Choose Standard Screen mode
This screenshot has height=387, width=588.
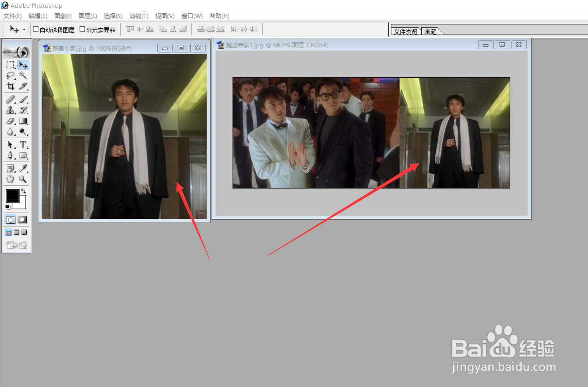pos(9,232)
